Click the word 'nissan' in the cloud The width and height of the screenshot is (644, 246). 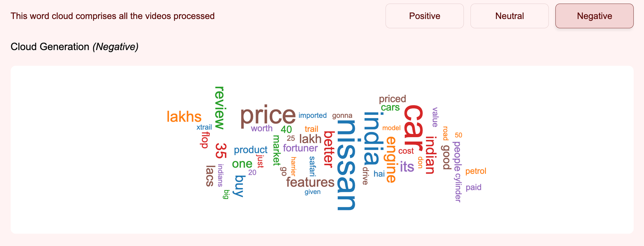click(346, 165)
